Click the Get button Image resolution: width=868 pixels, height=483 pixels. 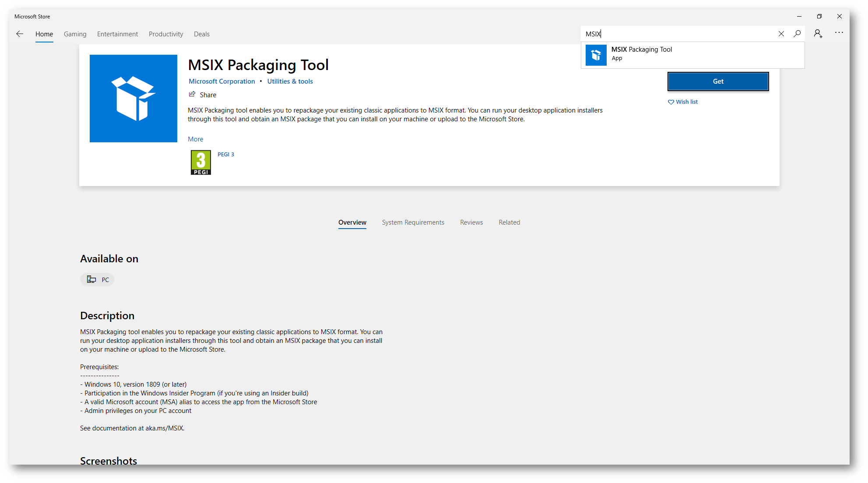tap(718, 81)
